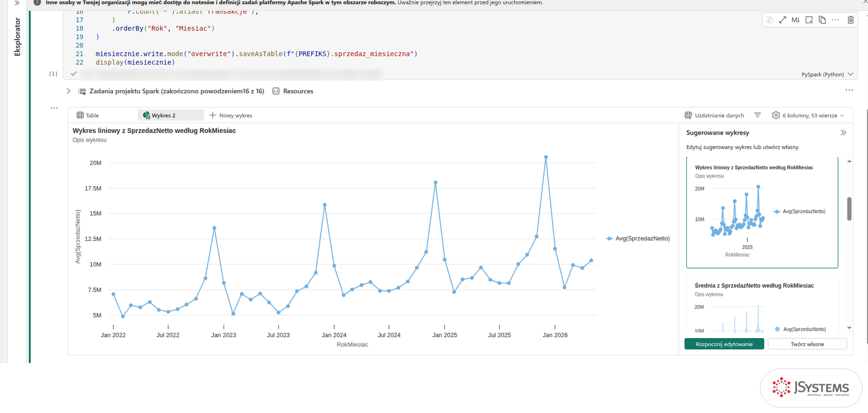Open output options ellipsis beside Resources row
The height and width of the screenshot is (413, 868).
coord(849,90)
